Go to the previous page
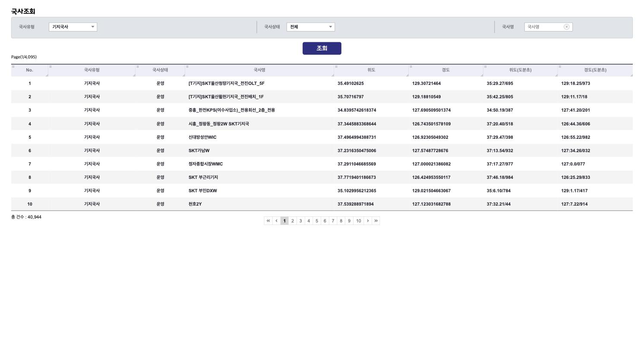 [276, 221]
